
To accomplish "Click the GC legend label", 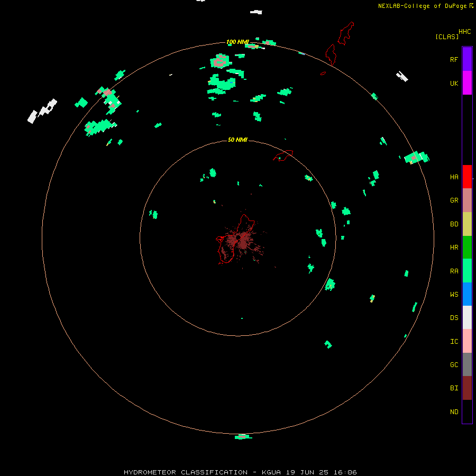I will [x=454, y=364].
